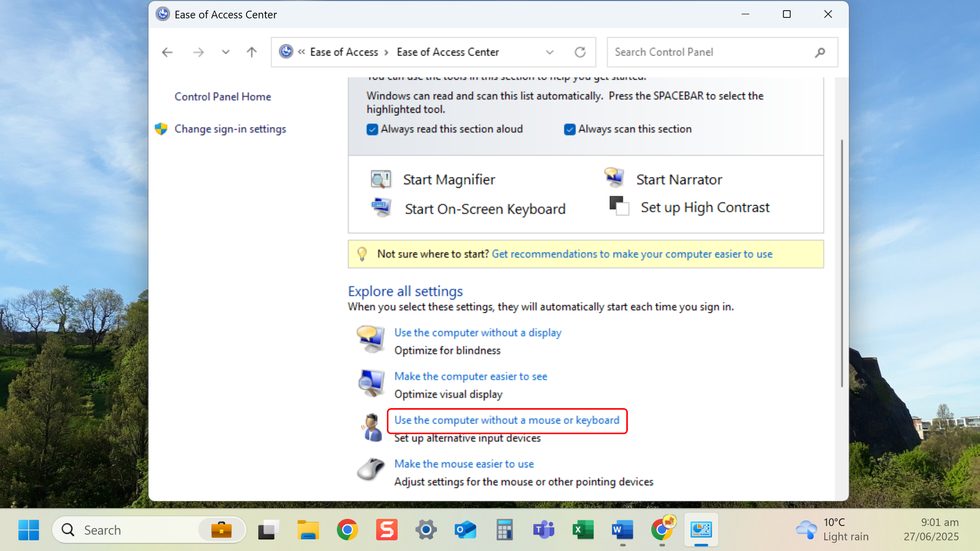Go up one level with the up arrow
Screen dimensions: 980x551
point(252,52)
